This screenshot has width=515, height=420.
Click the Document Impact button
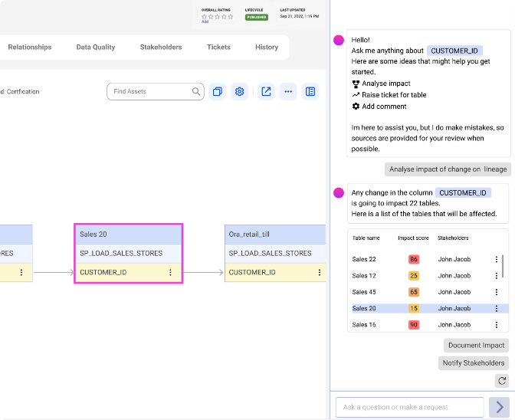click(476, 345)
